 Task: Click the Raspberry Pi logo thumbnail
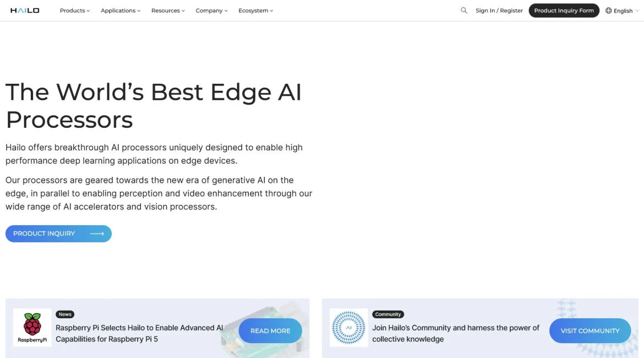(32, 328)
